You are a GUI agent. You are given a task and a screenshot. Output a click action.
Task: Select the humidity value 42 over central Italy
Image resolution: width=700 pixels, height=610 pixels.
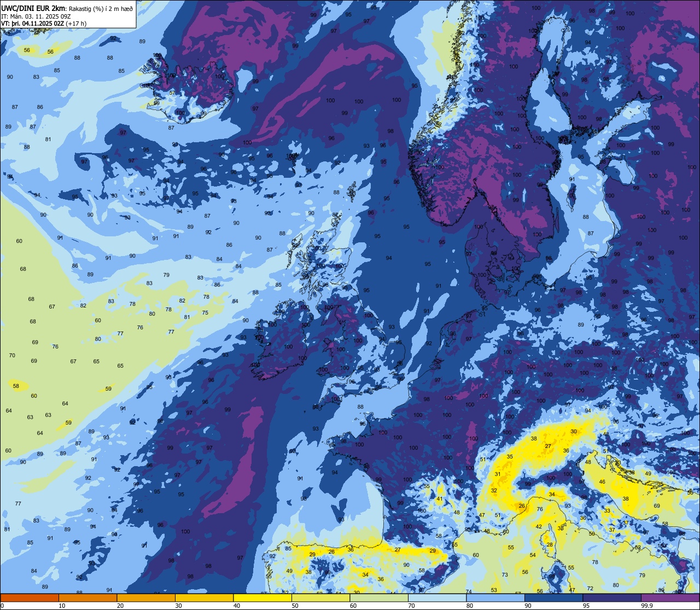539,527
